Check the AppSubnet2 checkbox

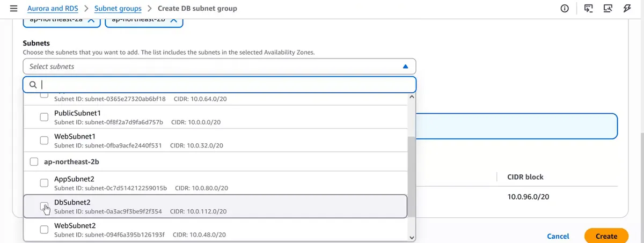click(45, 183)
